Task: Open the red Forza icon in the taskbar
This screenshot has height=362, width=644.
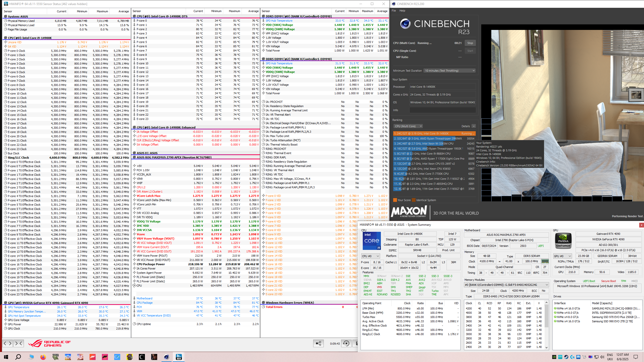Action: (x=93, y=357)
